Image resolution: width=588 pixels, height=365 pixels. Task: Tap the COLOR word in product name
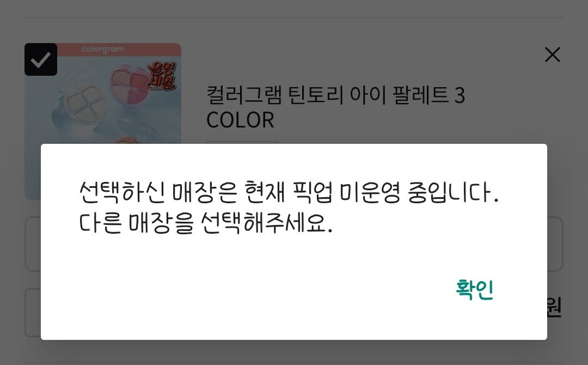[240, 120]
